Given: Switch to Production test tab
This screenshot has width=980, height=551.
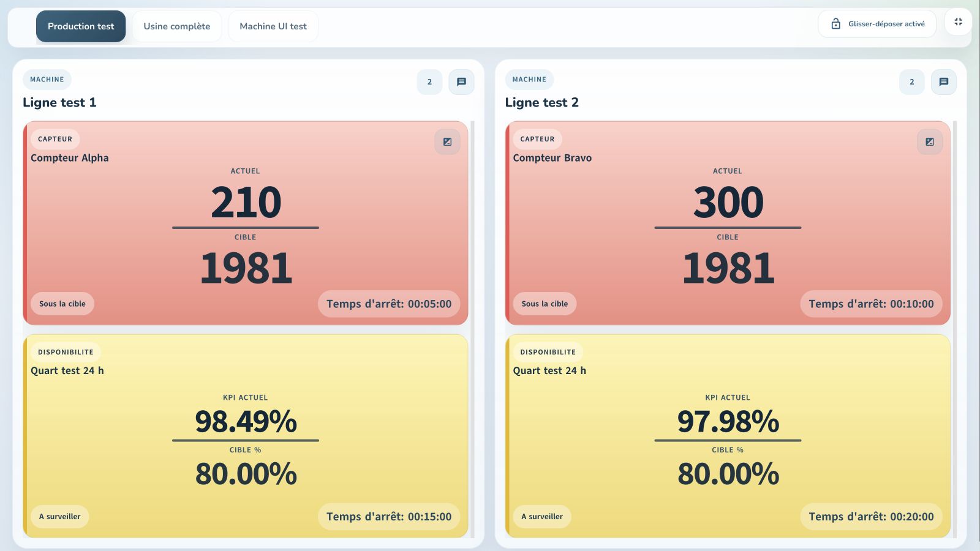Looking at the screenshot, I should pos(81,26).
